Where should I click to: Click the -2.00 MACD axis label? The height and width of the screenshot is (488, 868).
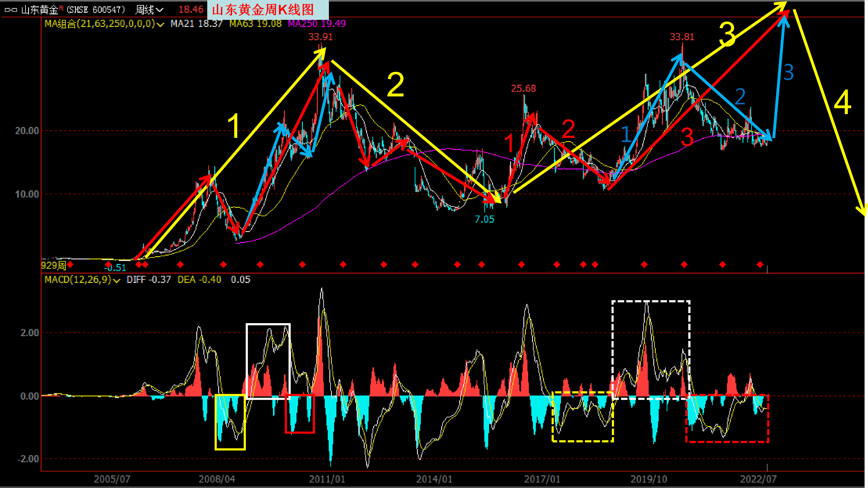pyautogui.click(x=28, y=459)
